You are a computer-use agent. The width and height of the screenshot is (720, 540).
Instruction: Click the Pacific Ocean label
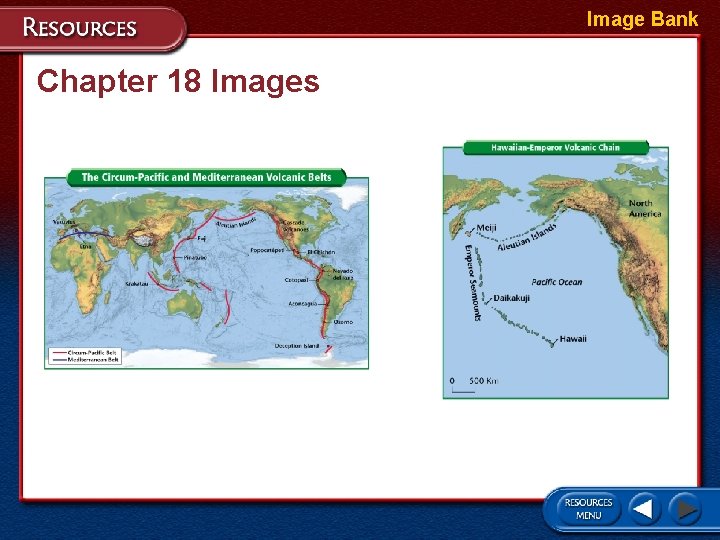pyautogui.click(x=557, y=282)
